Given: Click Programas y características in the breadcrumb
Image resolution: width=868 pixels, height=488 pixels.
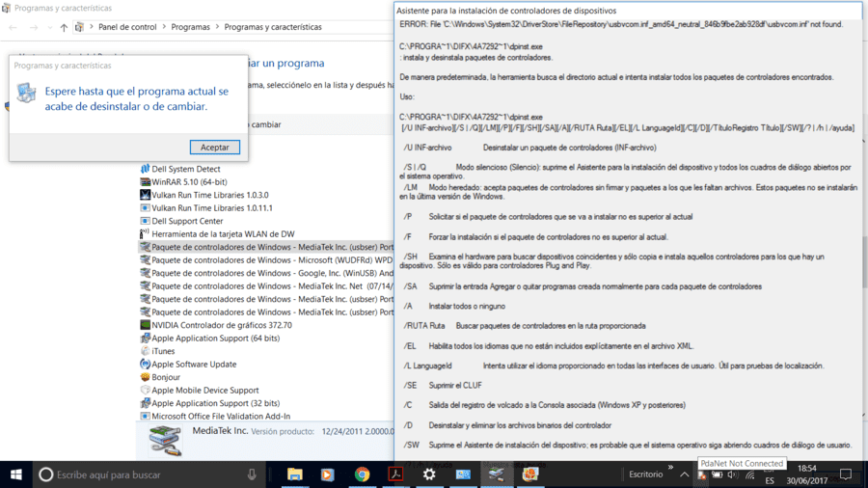Looking at the screenshot, I should click(x=273, y=27).
